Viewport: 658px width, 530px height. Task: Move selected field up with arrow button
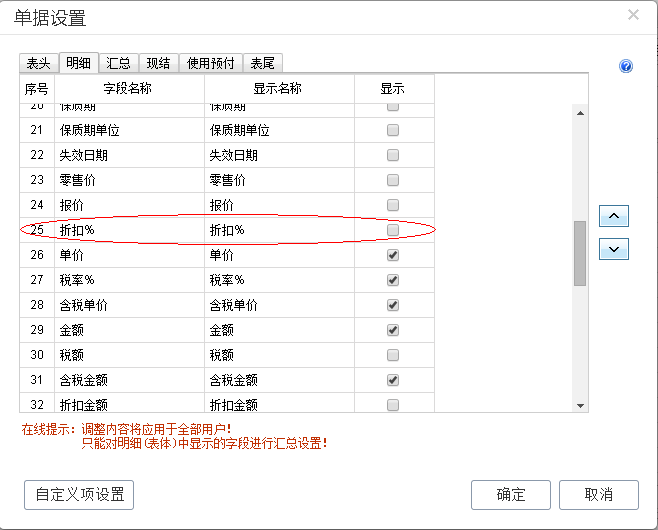click(613, 215)
